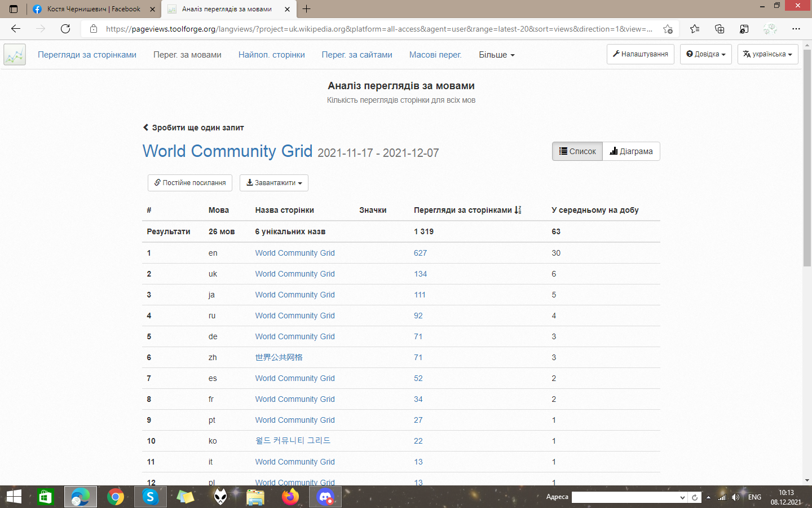The image size is (812, 508).
Task: Expand the taskbar address combo box
Action: pyautogui.click(x=682, y=497)
